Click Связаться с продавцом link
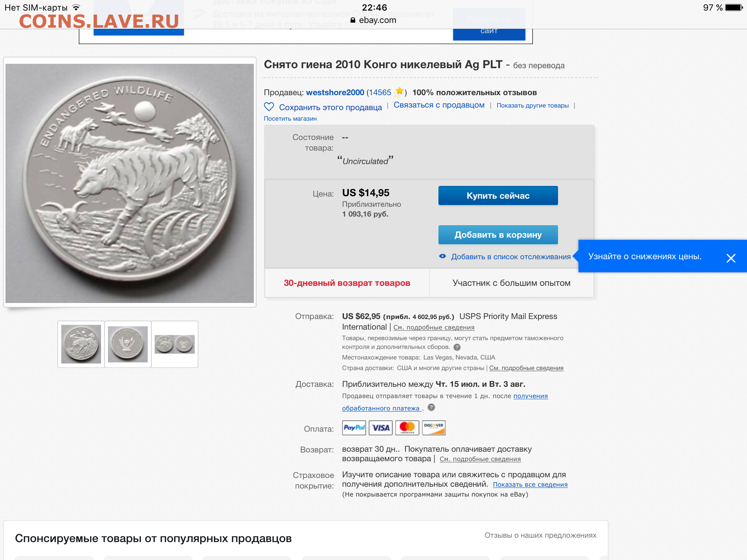 439,105
